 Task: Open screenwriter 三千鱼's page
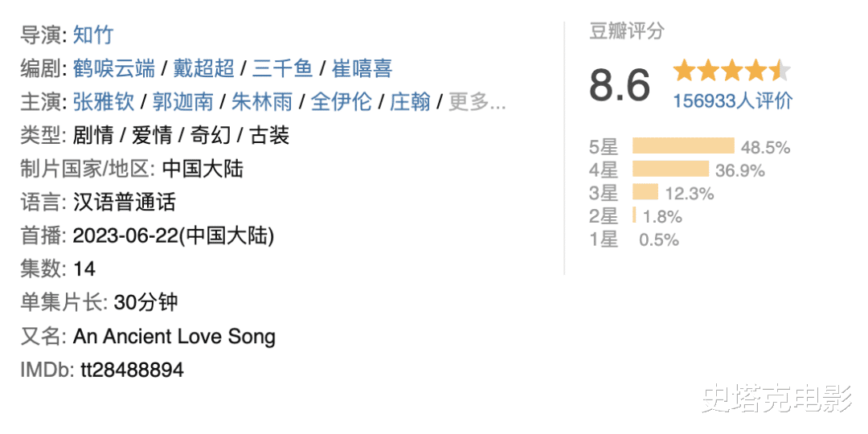pos(282,68)
